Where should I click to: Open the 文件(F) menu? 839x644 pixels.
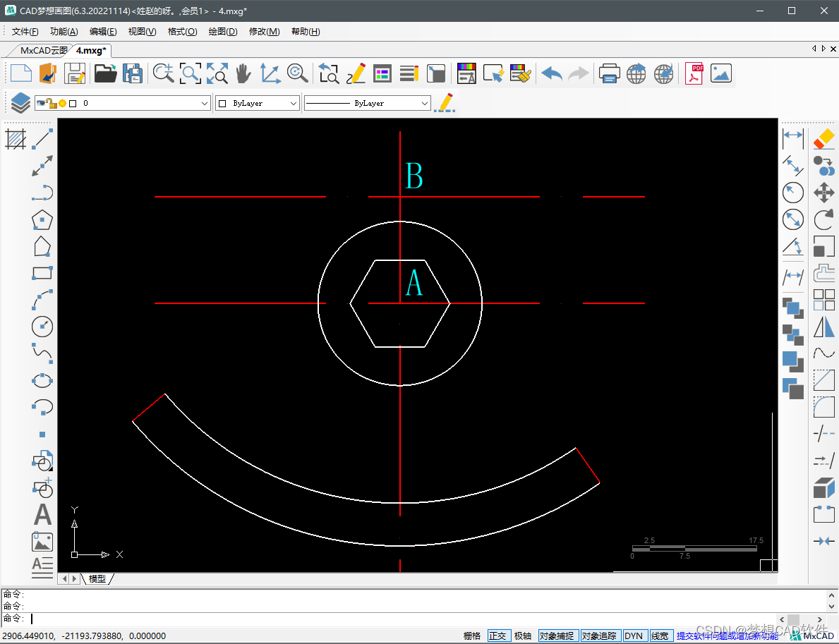pyautogui.click(x=25, y=32)
